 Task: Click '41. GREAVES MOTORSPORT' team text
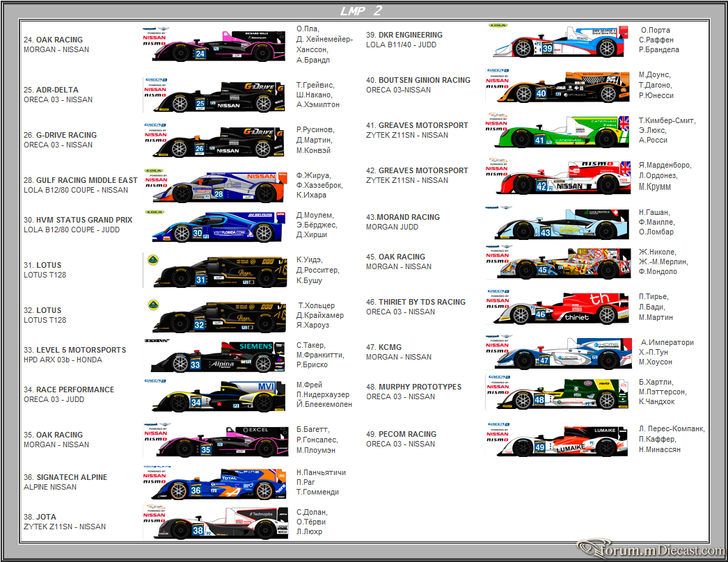point(417,125)
